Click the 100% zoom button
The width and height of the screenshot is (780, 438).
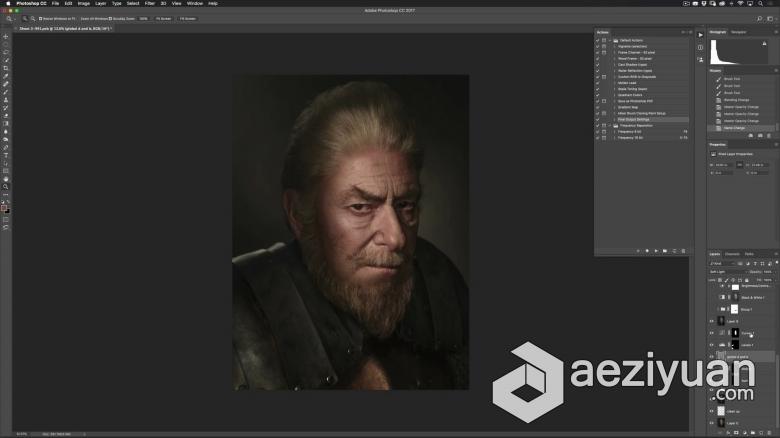click(x=144, y=18)
